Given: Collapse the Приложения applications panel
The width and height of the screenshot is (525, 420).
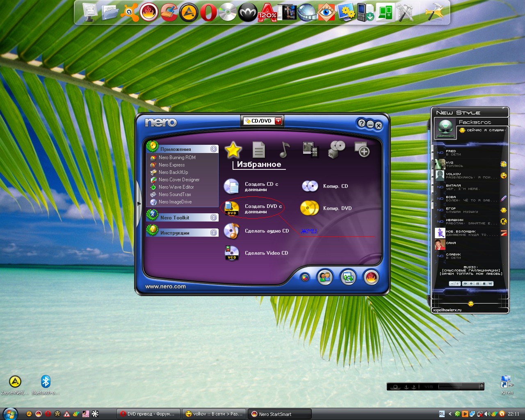Looking at the screenshot, I should pyautogui.click(x=214, y=149).
